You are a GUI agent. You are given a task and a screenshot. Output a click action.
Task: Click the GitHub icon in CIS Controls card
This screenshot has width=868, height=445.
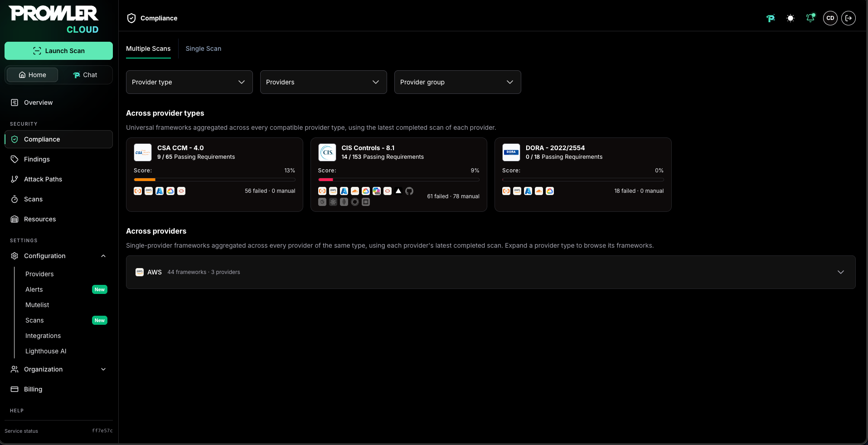409,191
